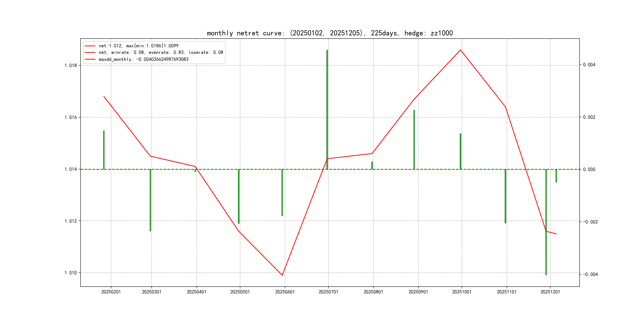Screen dimensions: 644x322
Task: Click the red curve lowest point near 20250601
Action: (282, 275)
